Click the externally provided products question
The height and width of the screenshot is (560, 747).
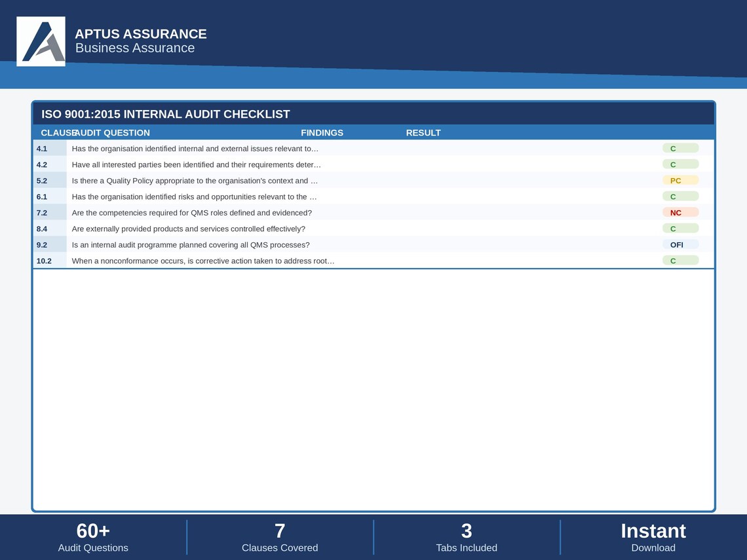click(x=188, y=229)
